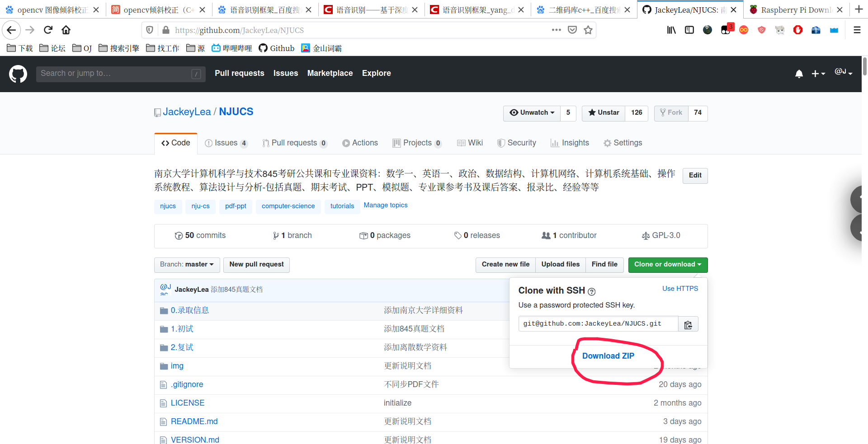View the 74 forks count
868x444 pixels.
[698, 113]
